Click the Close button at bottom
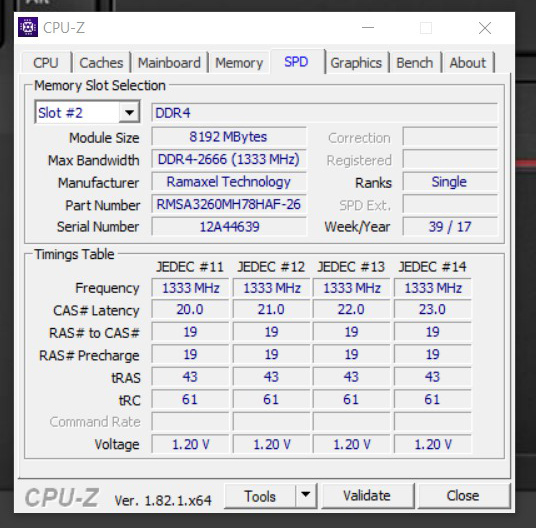 463,496
